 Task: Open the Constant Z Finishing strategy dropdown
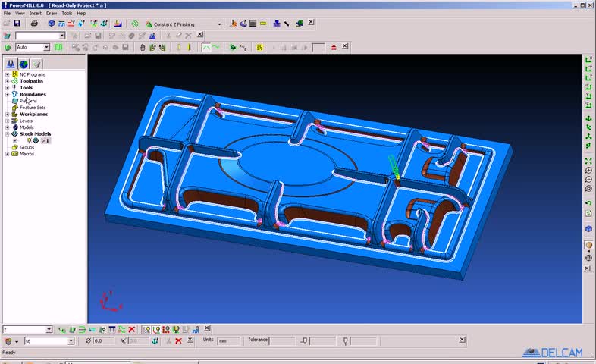[x=219, y=24]
